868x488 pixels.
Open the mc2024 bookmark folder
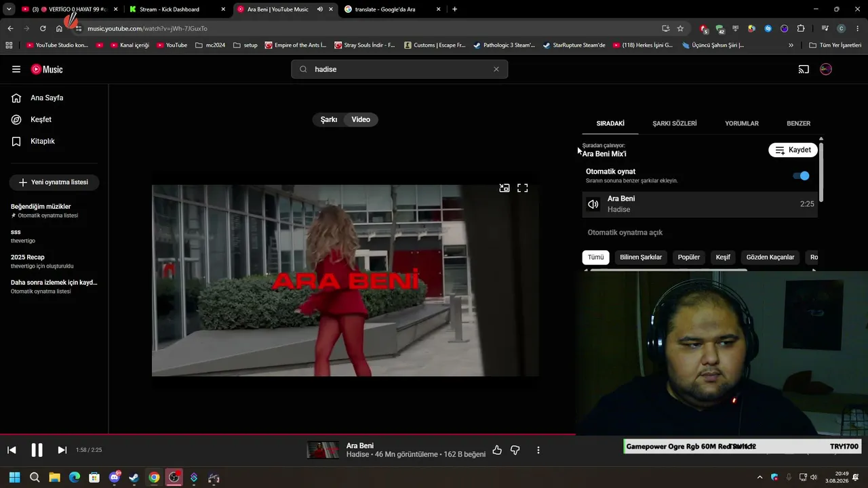210,45
